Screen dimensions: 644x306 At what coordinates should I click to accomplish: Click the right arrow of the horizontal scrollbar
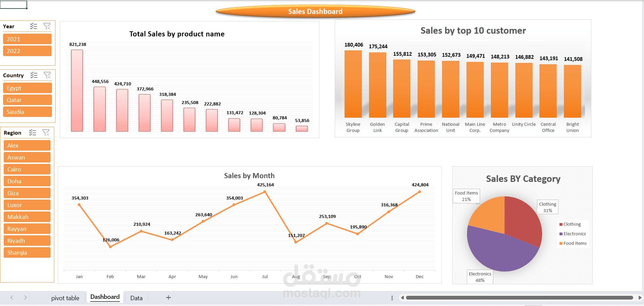tap(640, 297)
